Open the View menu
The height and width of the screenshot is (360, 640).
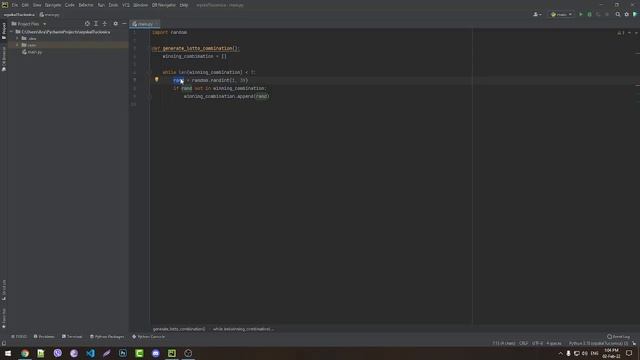click(x=37, y=5)
